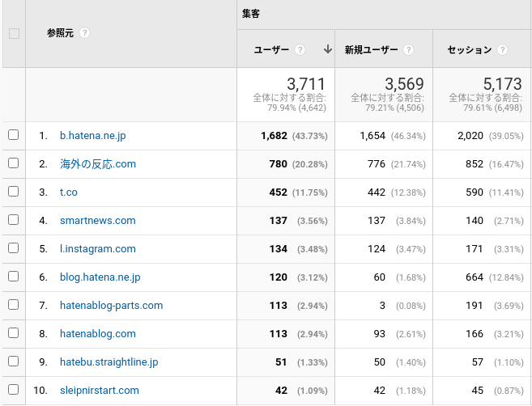The width and height of the screenshot is (532, 406).
Task: Open the smartnews.com referrer link
Action: pos(98,221)
